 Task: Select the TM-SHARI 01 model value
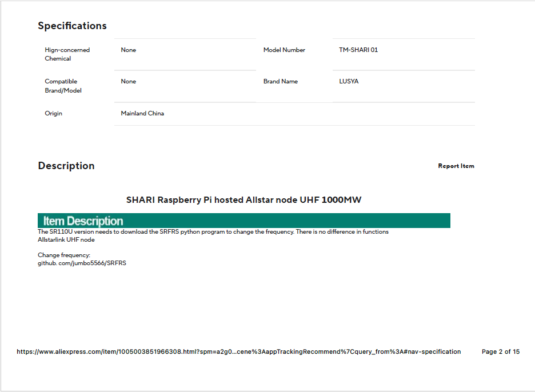click(358, 50)
